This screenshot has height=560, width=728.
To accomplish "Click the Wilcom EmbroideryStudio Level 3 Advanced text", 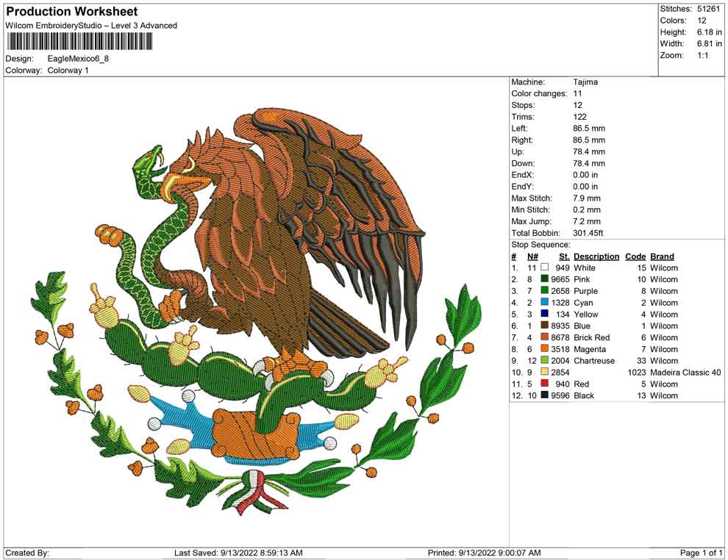I will pyautogui.click(x=91, y=26).
